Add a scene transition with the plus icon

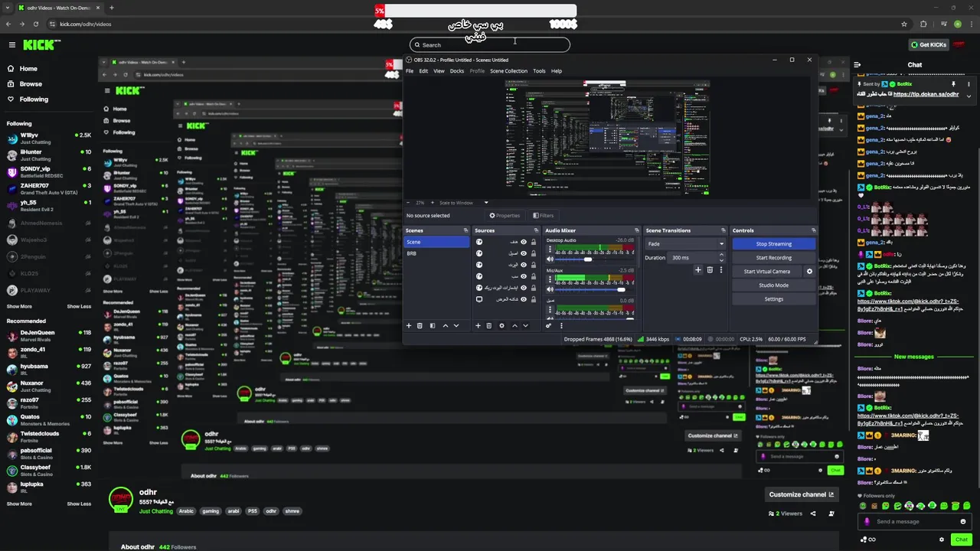(x=697, y=269)
